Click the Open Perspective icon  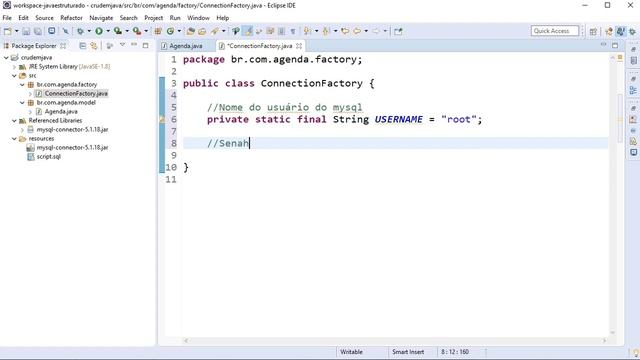[593, 31]
